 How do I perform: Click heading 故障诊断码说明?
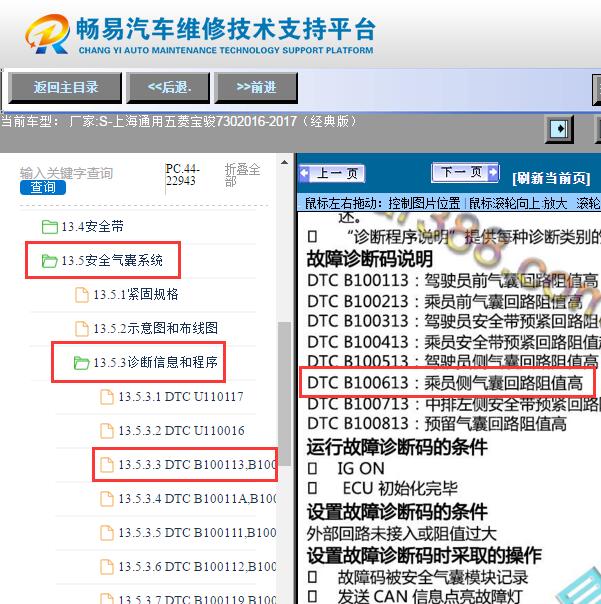[x=370, y=259]
